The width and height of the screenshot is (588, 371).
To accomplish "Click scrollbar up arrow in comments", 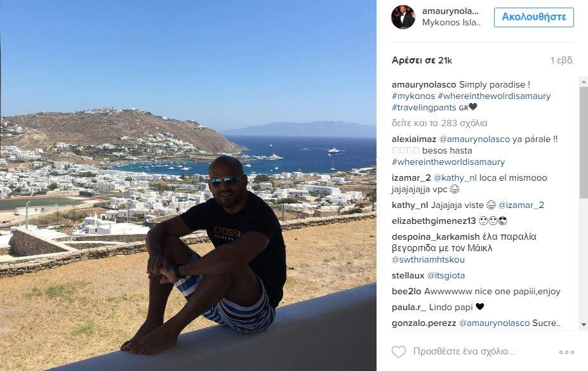I will [584, 81].
